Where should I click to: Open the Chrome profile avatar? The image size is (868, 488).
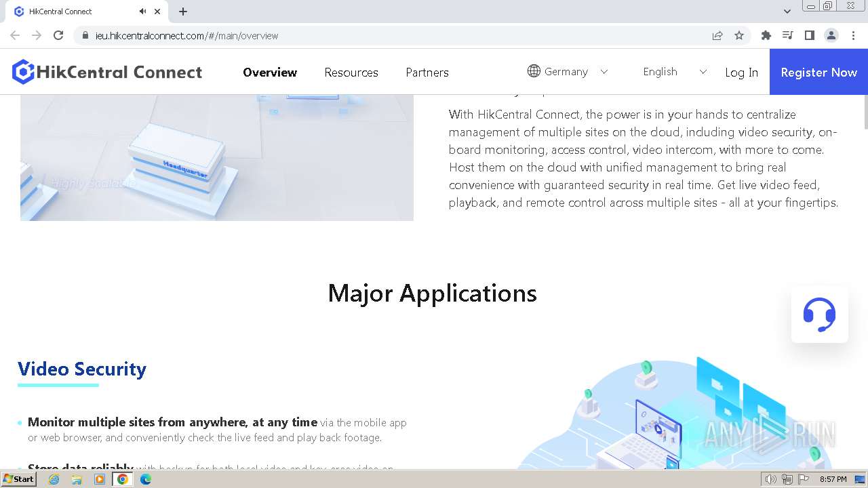(831, 35)
